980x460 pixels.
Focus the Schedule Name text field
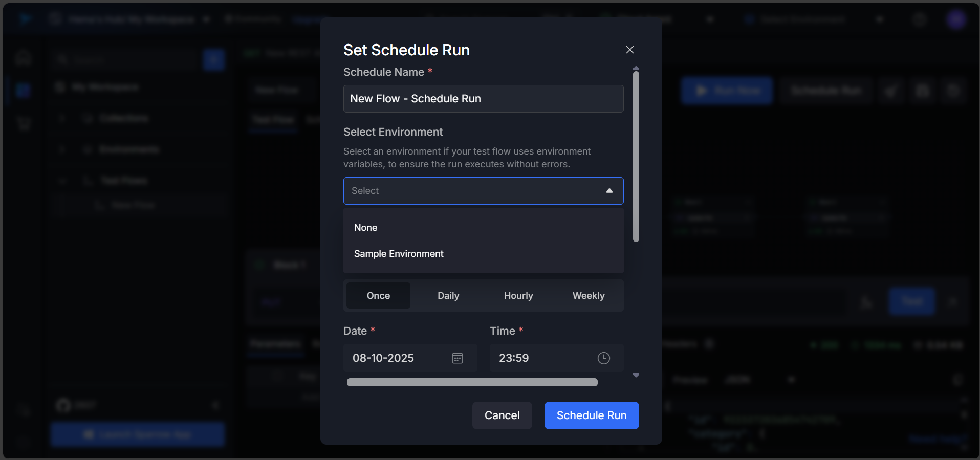point(483,99)
